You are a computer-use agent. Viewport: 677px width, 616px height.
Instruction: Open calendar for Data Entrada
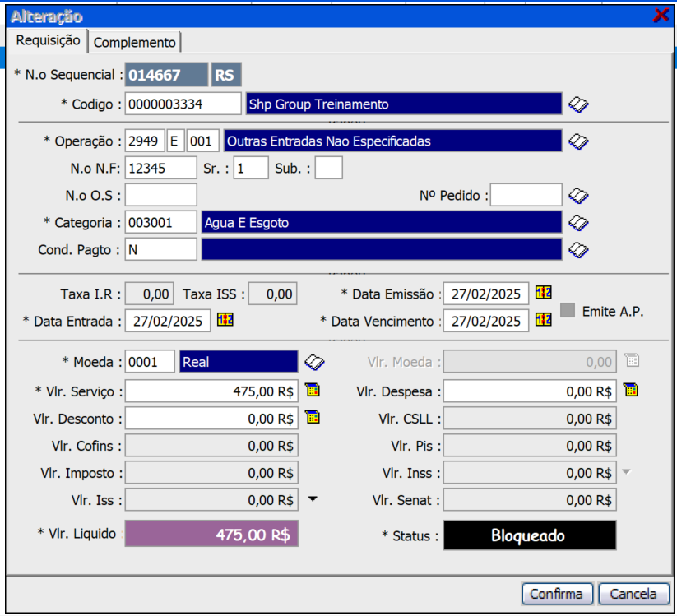pos(225,320)
